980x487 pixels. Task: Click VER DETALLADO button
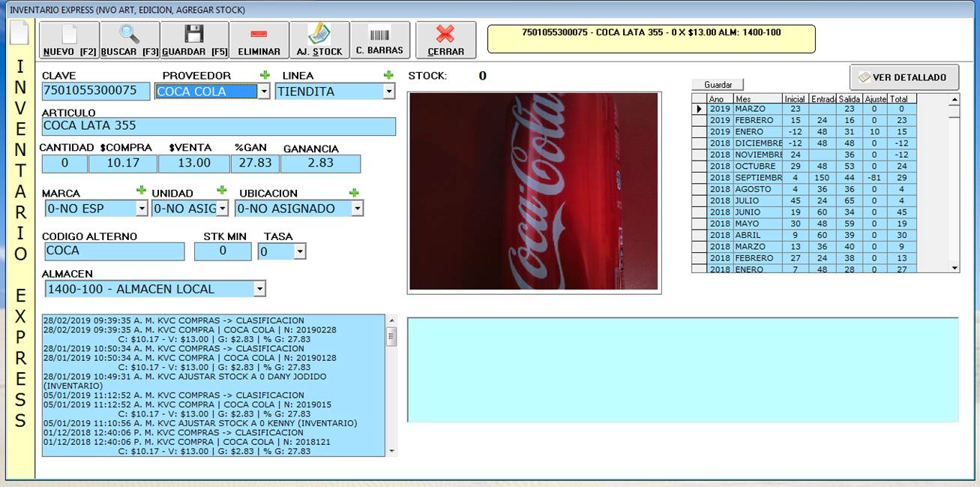click(904, 77)
